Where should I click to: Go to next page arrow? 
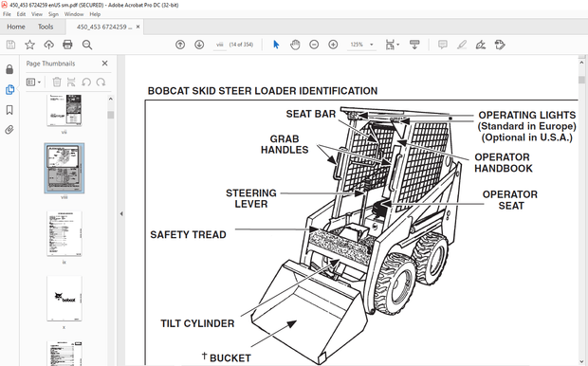[199, 45]
